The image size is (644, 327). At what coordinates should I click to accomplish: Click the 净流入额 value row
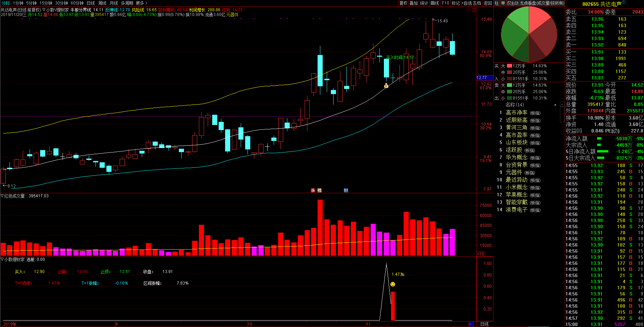[x=604, y=139]
